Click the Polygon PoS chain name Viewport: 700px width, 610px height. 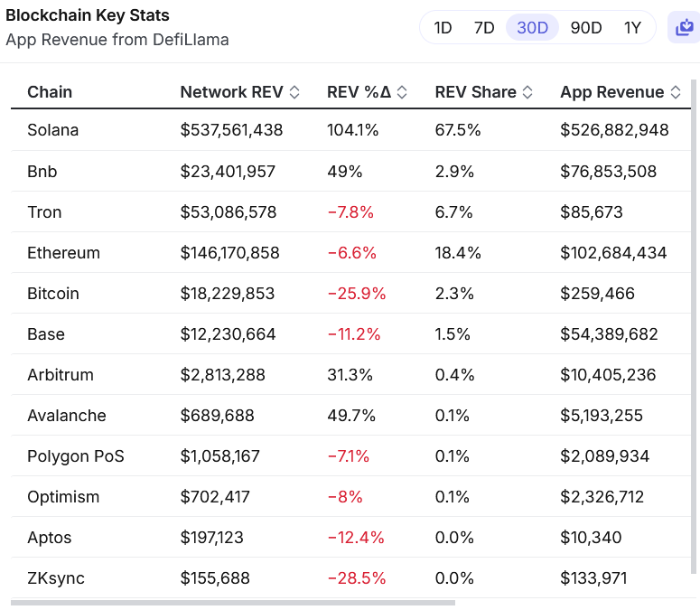[x=76, y=456]
